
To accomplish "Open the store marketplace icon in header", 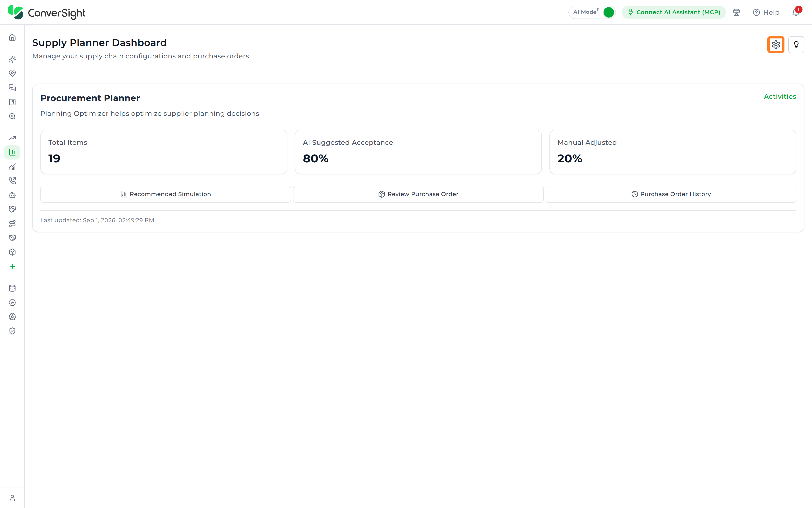I will coord(736,12).
